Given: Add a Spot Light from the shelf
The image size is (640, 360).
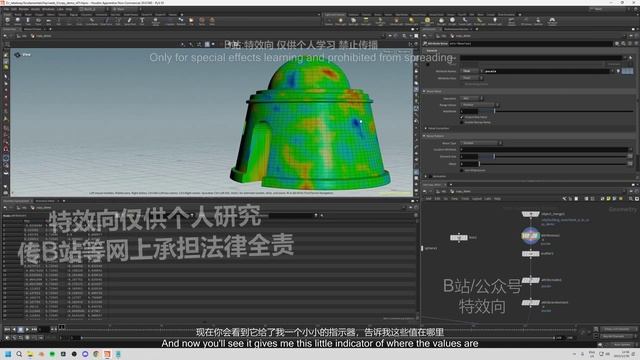Looking at the screenshot, I should pyautogui.click(x=353, y=21).
